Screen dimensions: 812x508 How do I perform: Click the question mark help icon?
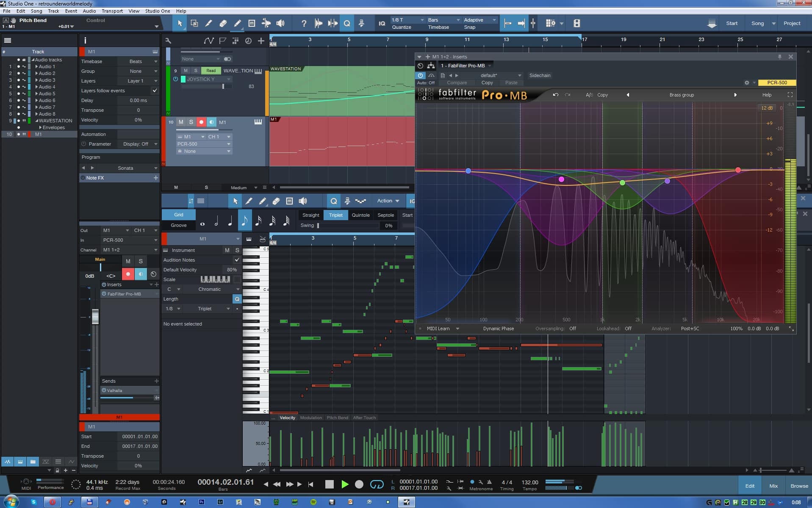coord(304,23)
